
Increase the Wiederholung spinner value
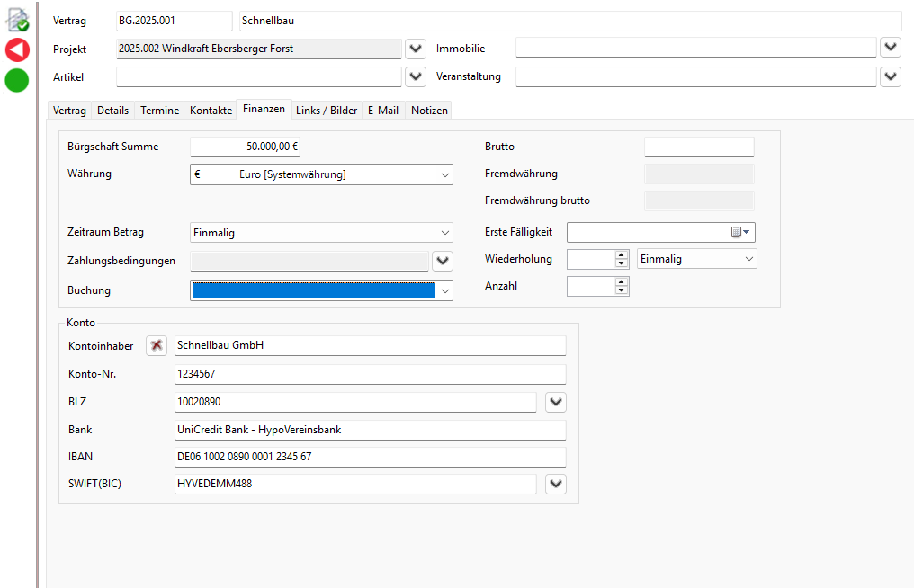tap(622, 254)
